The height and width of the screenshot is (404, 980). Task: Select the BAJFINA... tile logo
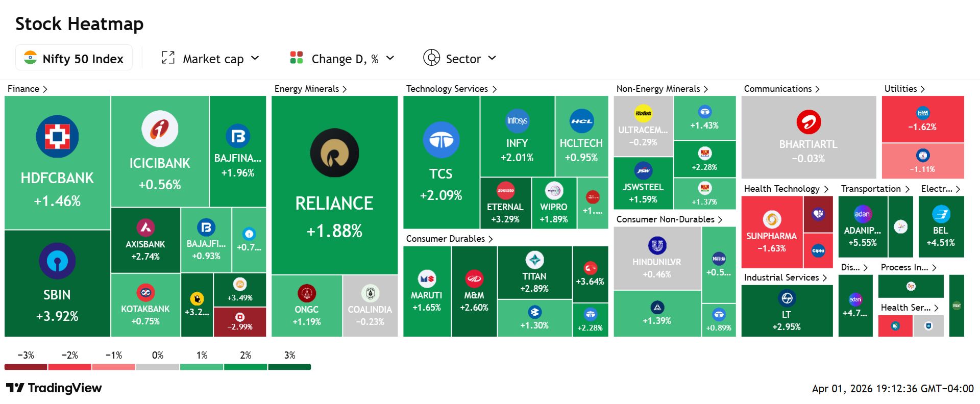click(x=238, y=136)
